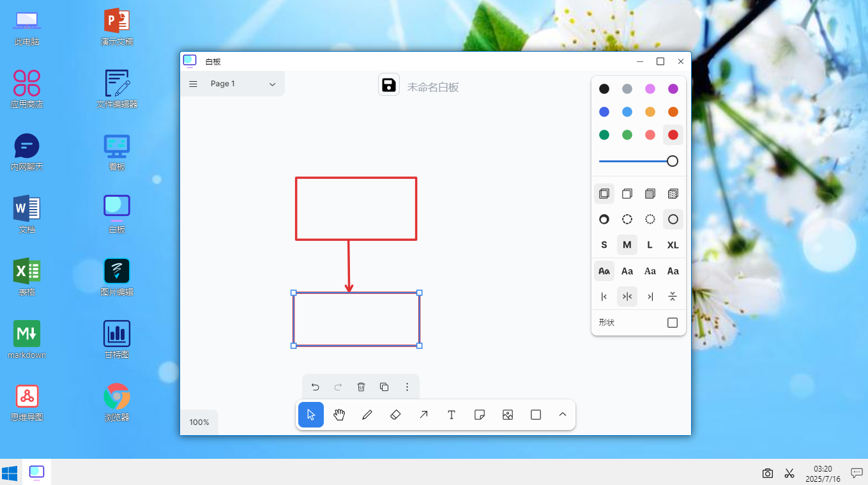Choose the dashed stroke style
This screenshot has height=485, width=868.
[x=627, y=219]
